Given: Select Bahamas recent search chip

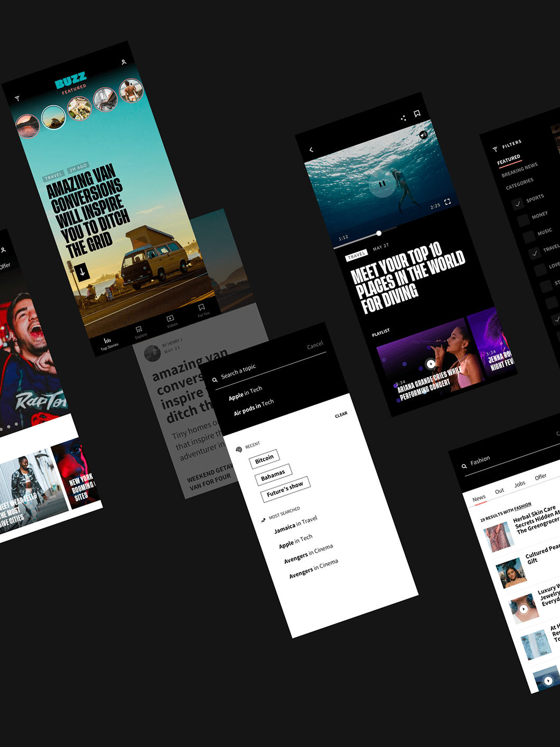Looking at the screenshot, I should pos(273,475).
